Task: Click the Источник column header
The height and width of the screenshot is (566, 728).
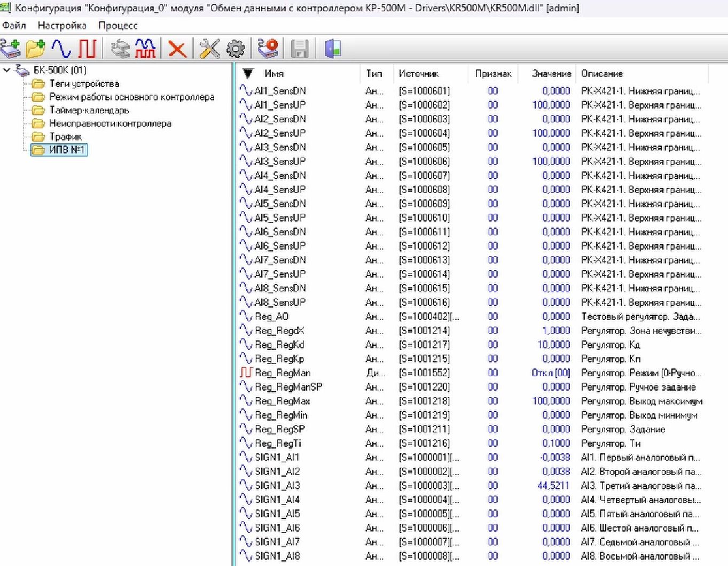Action: [x=418, y=74]
